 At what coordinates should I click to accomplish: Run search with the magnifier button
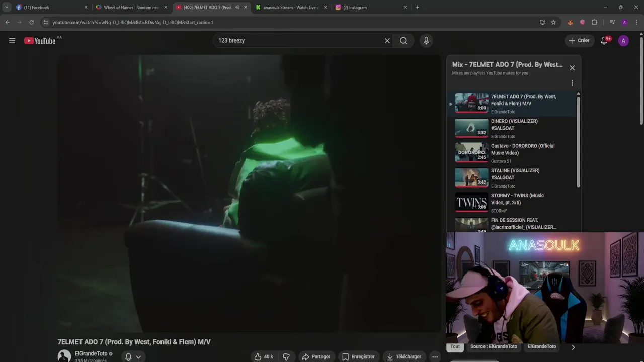[404, 41]
